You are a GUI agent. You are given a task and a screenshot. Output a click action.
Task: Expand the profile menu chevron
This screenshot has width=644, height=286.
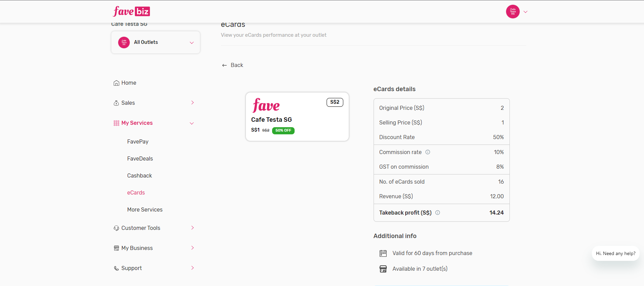[525, 12]
